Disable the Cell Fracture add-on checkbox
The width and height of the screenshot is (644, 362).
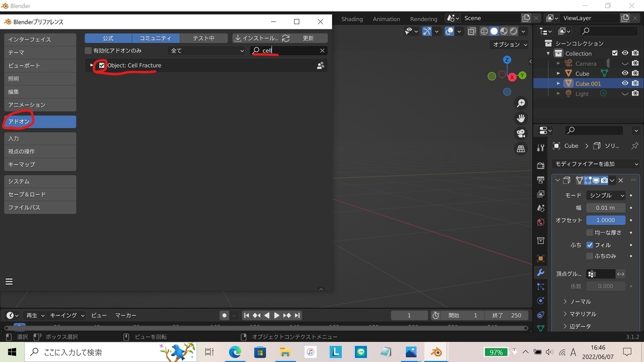click(102, 65)
